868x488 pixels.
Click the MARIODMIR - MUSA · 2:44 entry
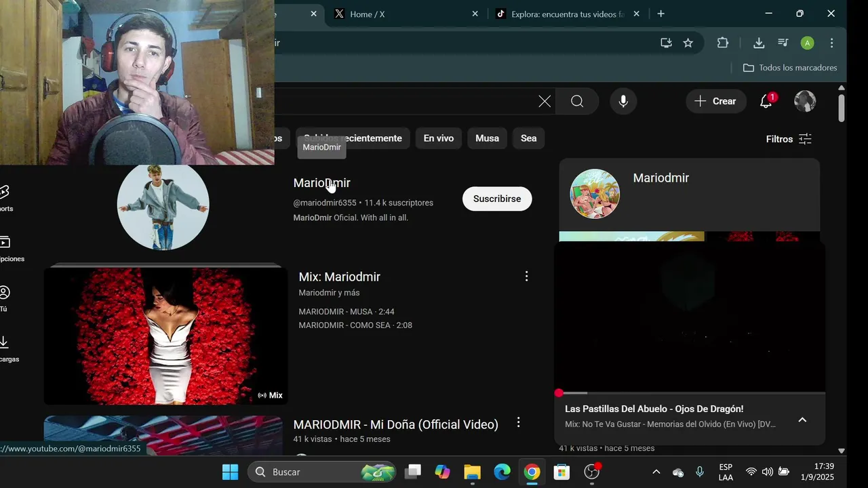(347, 312)
